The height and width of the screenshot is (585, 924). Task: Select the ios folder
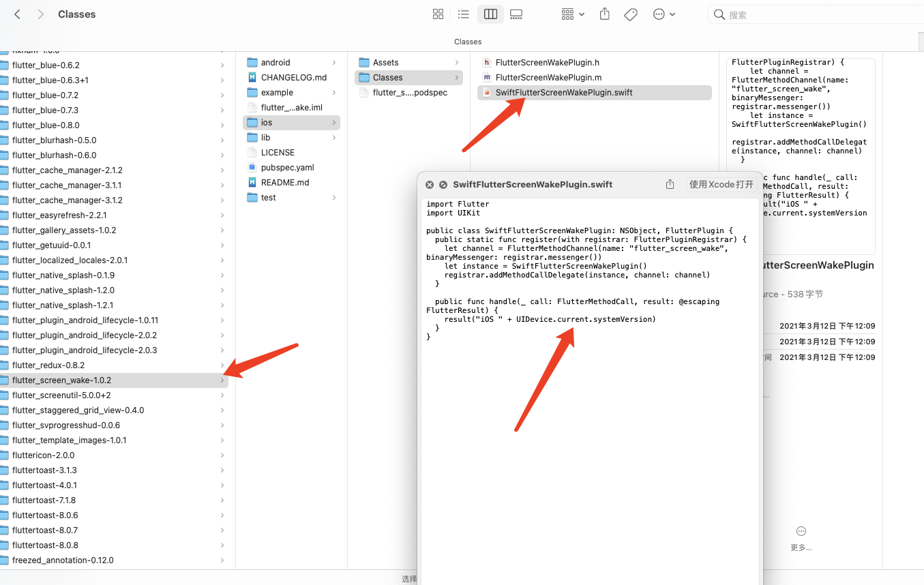[291, 123]
